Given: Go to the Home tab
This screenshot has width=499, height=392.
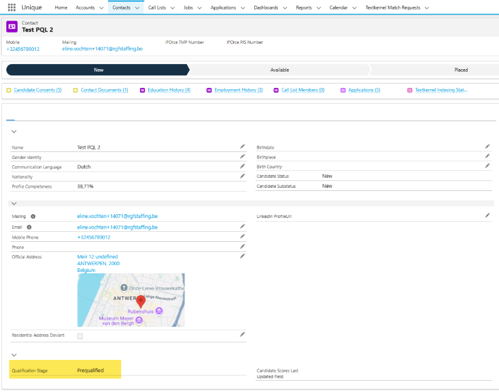Looking at the screenshot, I should (61, 7).
